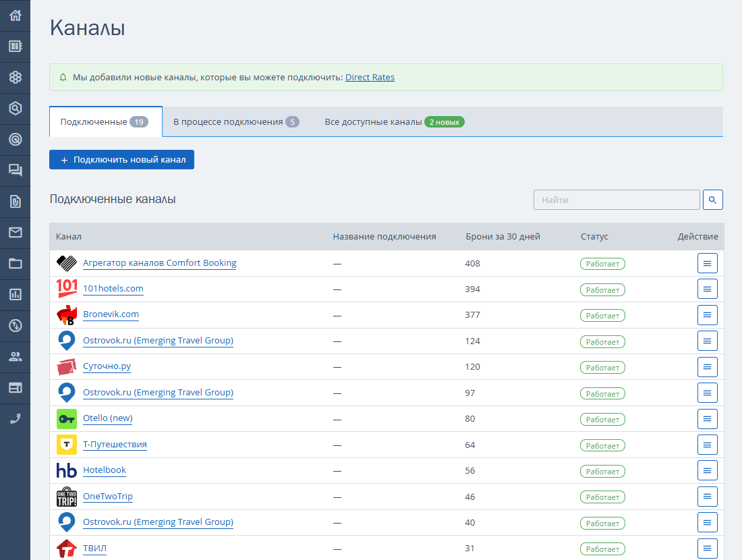The width and height of the screenshot is (742, 560).
Task: Open the attached document sidebar icon
Action: coord(15,201)
